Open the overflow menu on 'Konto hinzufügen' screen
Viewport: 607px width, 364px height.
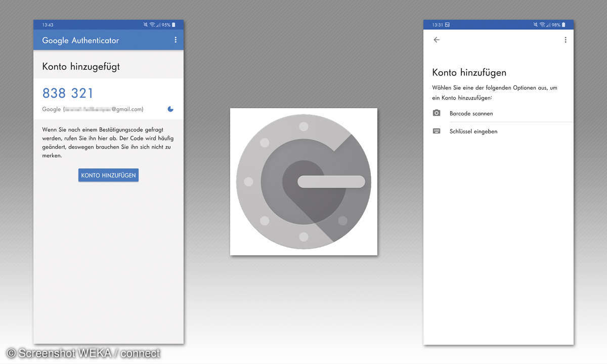click(x=566, y=40)
